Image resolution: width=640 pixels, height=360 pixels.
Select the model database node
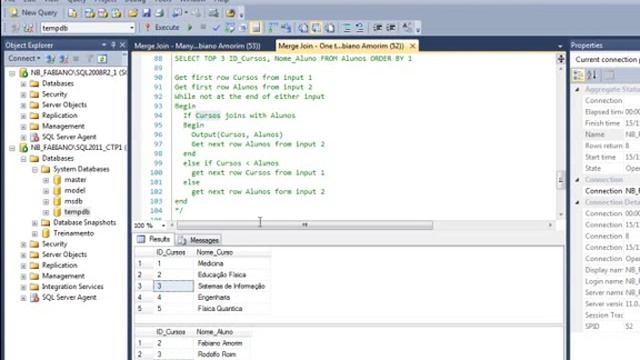pyautogui.click(x=75, y=191)
